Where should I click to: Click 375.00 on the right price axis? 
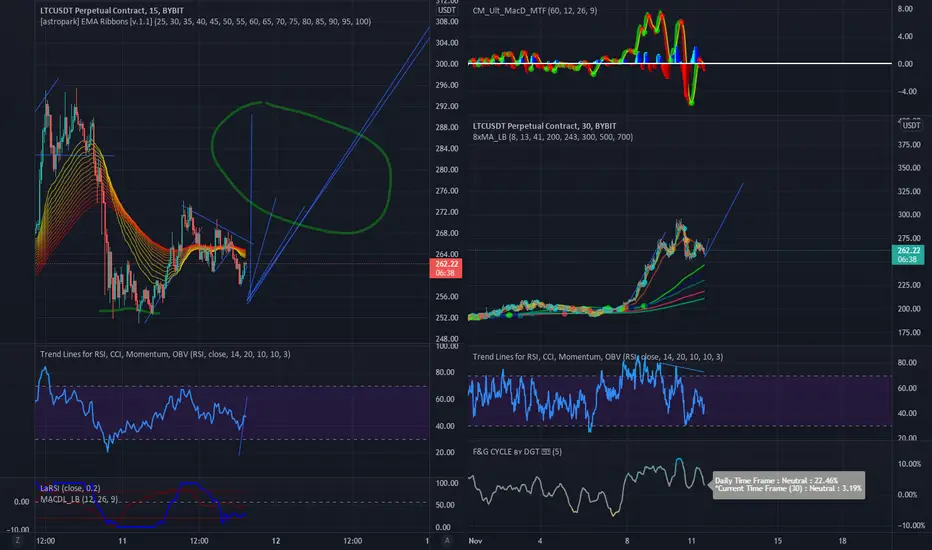tap(909, 144)
